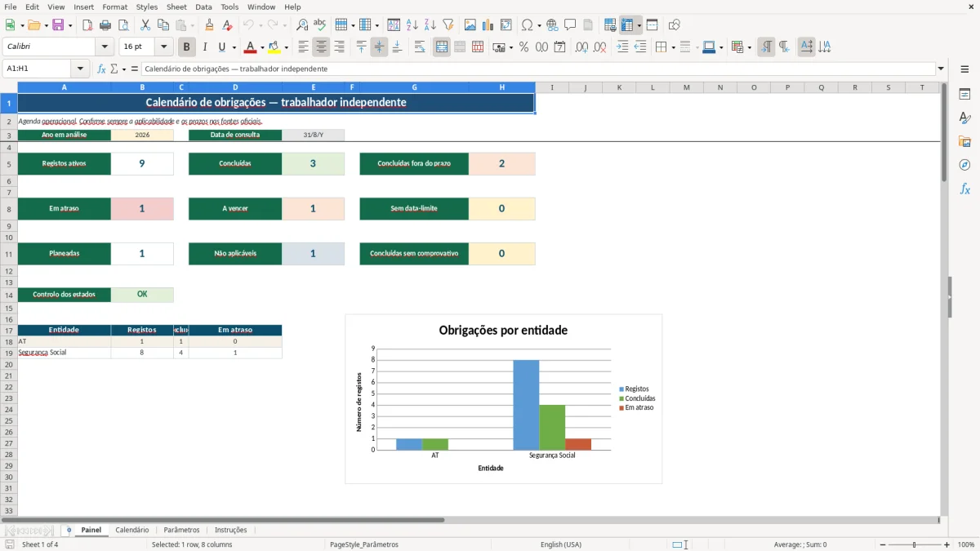
Task: Open Underline style dropdown arrow
Action: point(234,47)
